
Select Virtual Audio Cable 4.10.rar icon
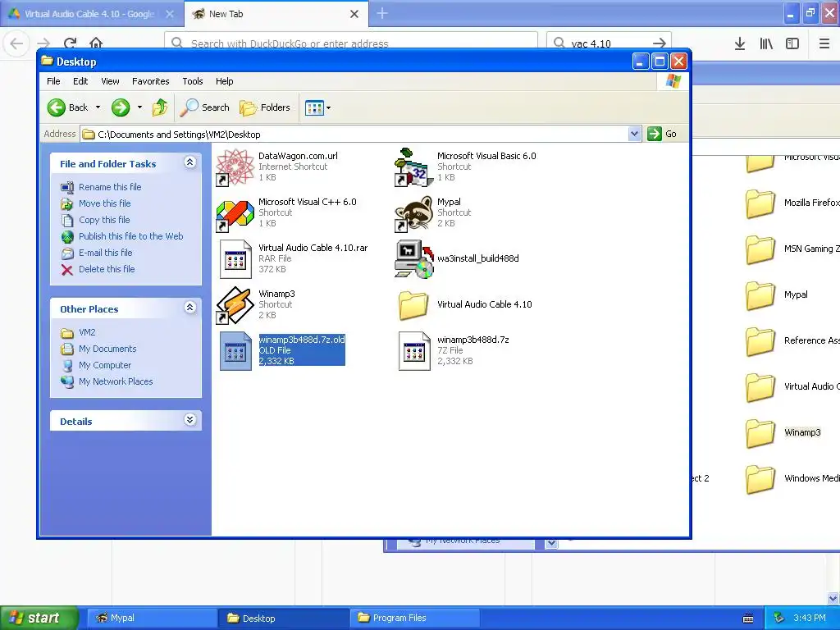(235, 259)
